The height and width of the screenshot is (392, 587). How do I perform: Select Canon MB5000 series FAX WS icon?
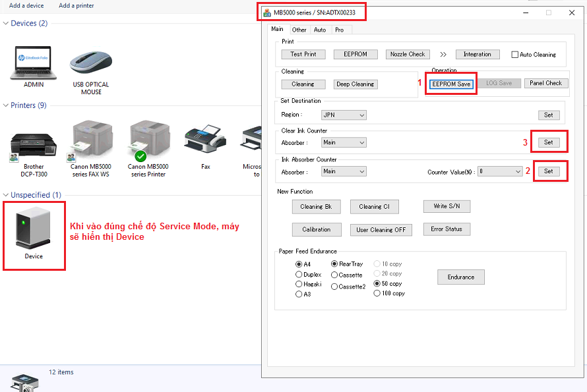coord(91,140)
